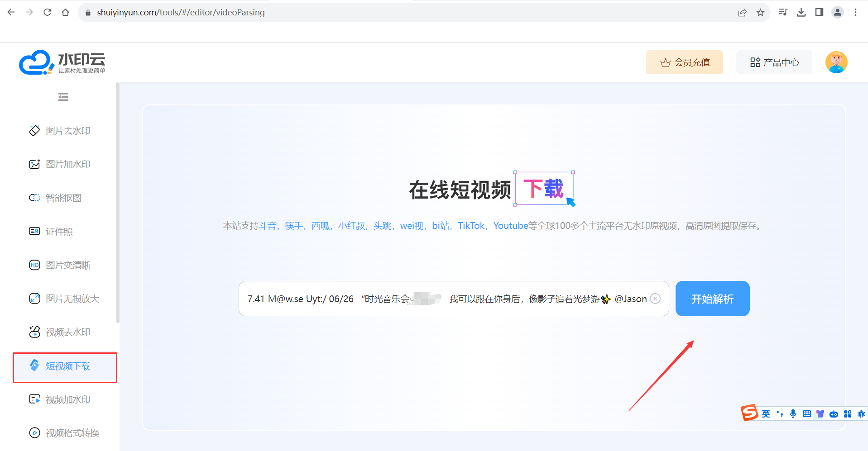Click the 视频去水印 icon

click(x=34, y=332)
